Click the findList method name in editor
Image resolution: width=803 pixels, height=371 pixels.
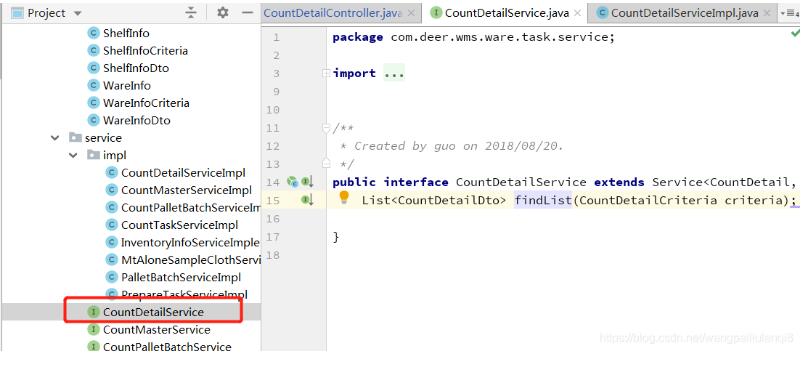[543, 200]
